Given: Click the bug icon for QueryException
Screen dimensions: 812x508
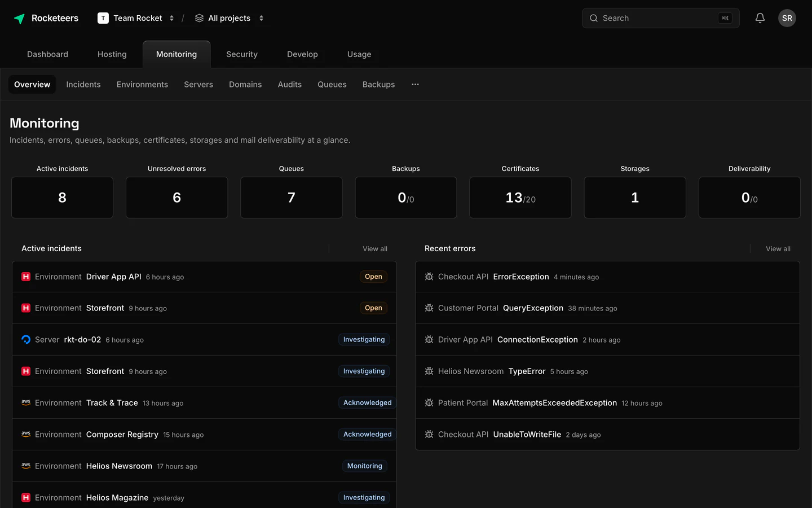Looking at the screenshot, I should 429,308.
